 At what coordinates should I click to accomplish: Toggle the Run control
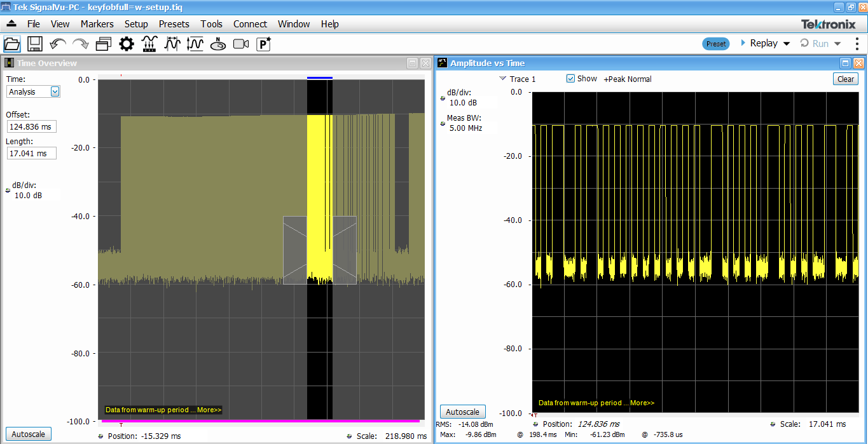click(x=816, y=43)
